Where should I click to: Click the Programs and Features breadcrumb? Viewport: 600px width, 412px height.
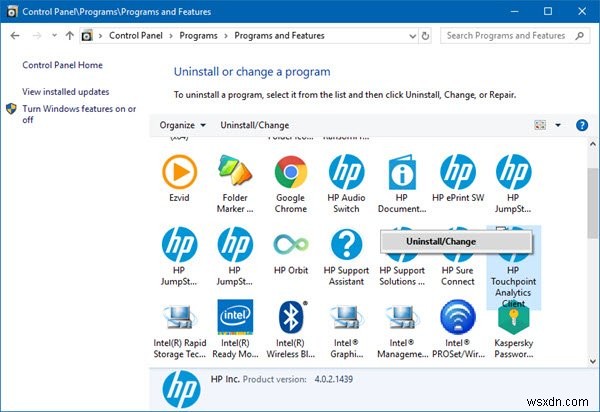(x=279, y=36)
